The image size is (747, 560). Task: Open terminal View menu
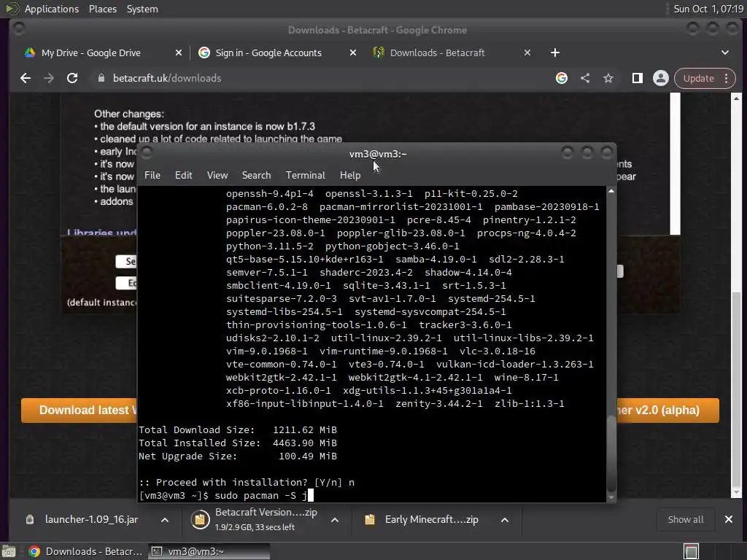(x=217, y=175)
